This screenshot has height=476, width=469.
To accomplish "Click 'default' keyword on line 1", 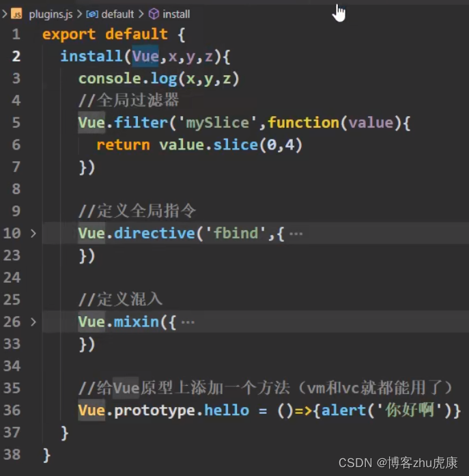I will [x=137, y=34].
